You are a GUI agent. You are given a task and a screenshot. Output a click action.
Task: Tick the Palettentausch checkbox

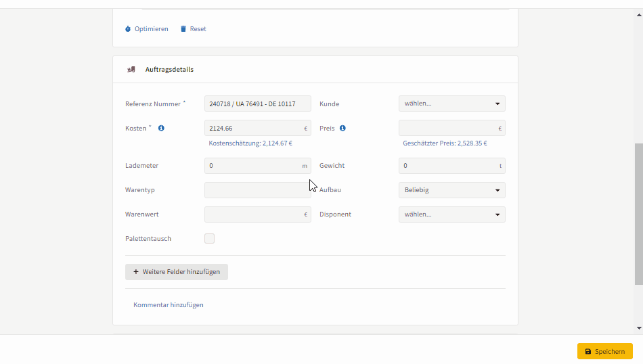pyautogui.click(x=209, y=239)
